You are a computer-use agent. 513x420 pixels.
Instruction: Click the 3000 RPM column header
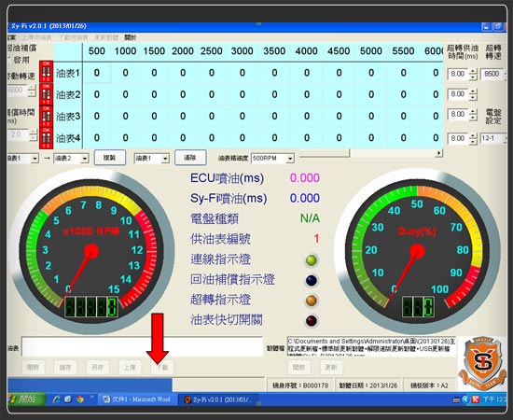click(243, 51)
